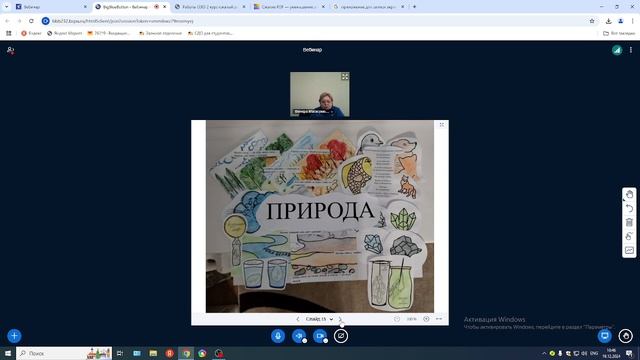Open File Explorer from the taskbar

(x=153, y=353)
